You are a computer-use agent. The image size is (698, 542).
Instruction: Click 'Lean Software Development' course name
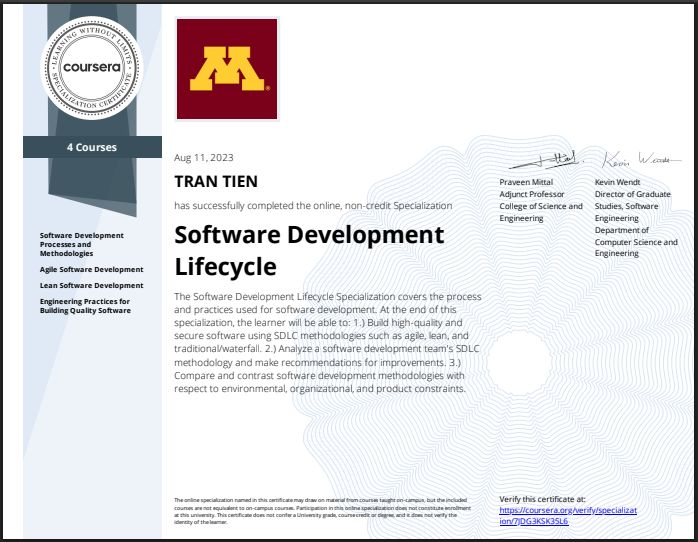pos(92,286)
